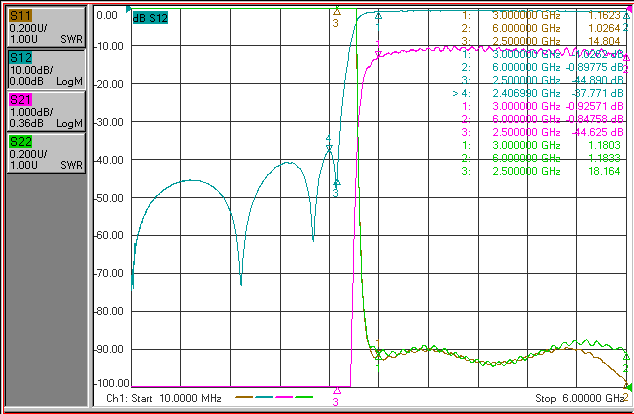Select the S21 LogM trace panel

click(46, 111)
